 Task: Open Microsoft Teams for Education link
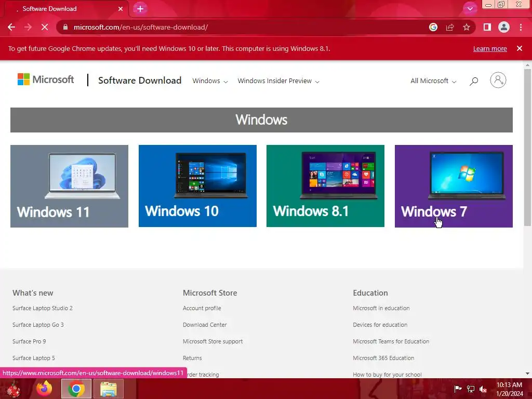tap(391, 341)
